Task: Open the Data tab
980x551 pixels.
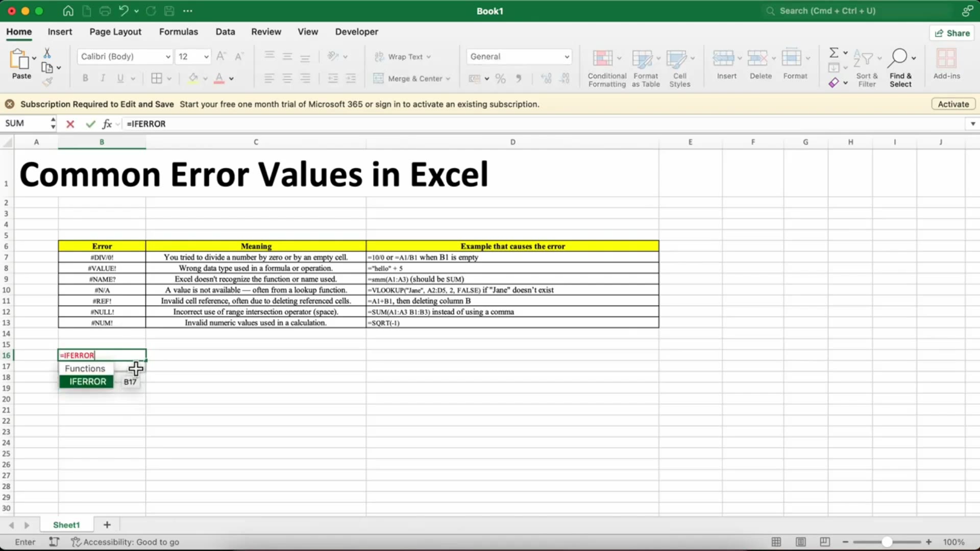Action: point(225,32)
